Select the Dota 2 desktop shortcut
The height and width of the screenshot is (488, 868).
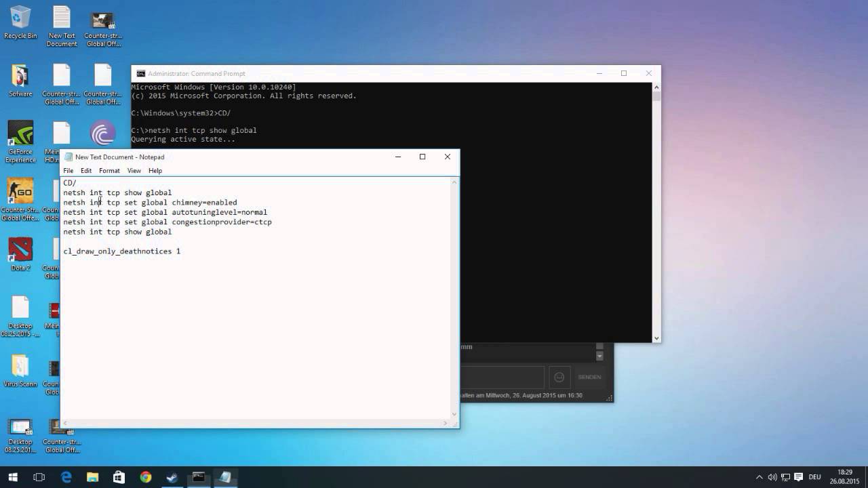(x=20, y=254)
